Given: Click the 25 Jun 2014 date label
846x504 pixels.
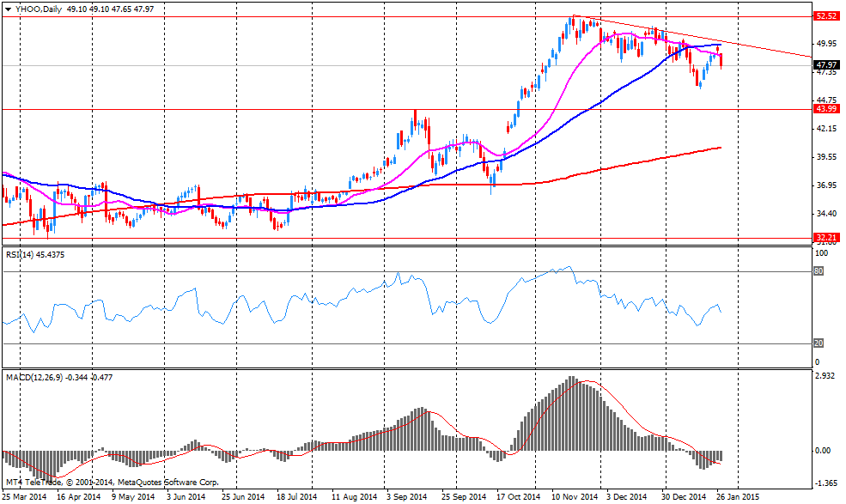Looking at the screenshot, I should [243, 496].
